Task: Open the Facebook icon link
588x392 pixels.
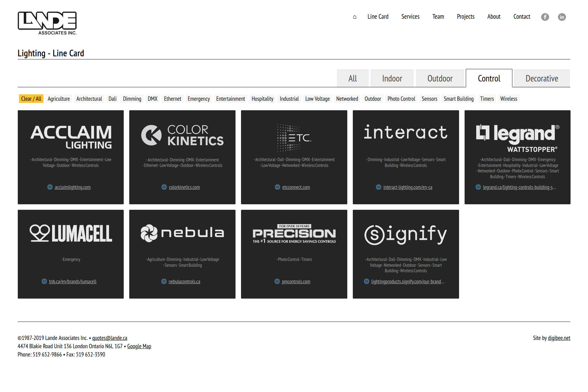Action: point(545,17)
